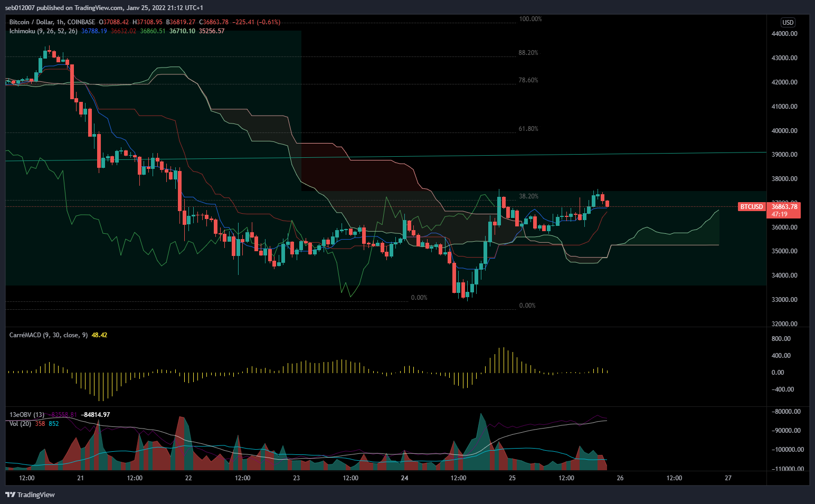Click the countdown timer 47:19 label
815x504 pixels.
pos(780,214)
